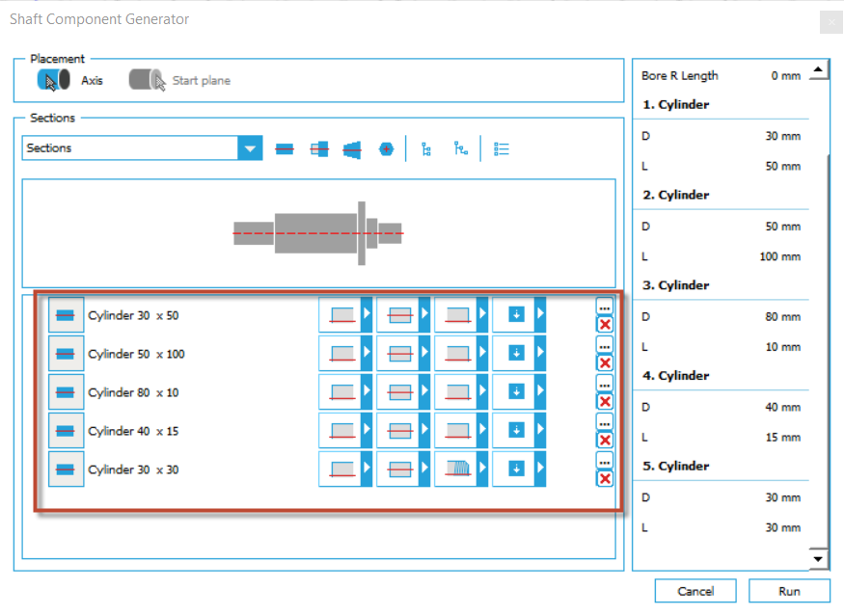The height and width of the screenshot is (616, 844).
Task: Open the inner bore download icon for Cylinder 30 x 50
Action: pos(517,312)
